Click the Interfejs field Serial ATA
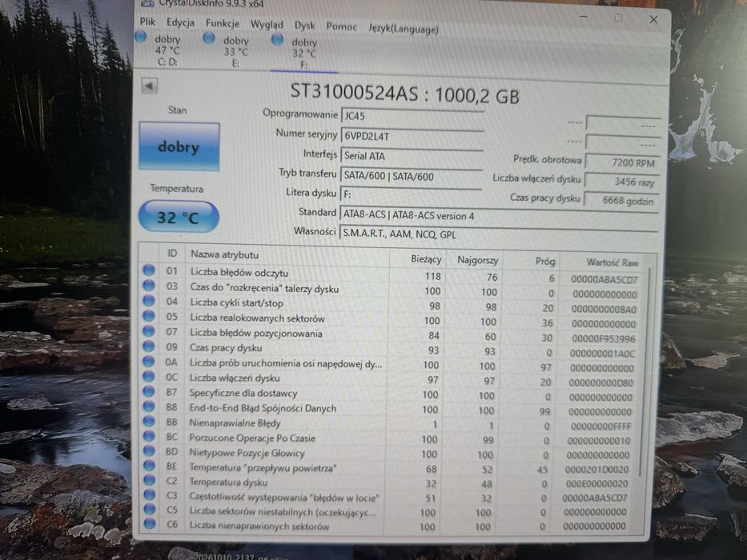747x560 pixels. pyautogui.click(x=412, y=157)
